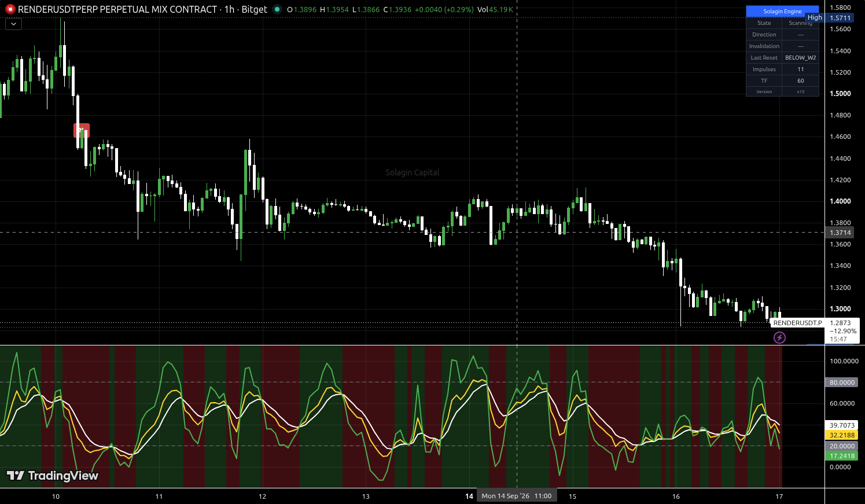Open the TradingView logo link
The width and height of the screenshot is (865, 504).
coord(53,476)
